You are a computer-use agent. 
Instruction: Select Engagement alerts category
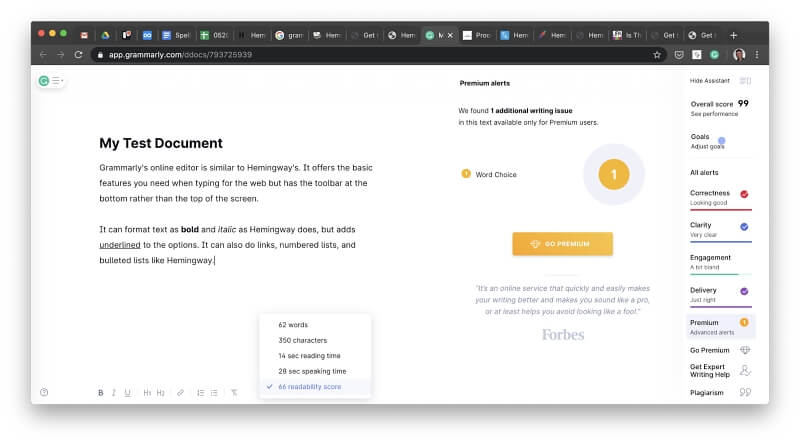coord(720,263)
